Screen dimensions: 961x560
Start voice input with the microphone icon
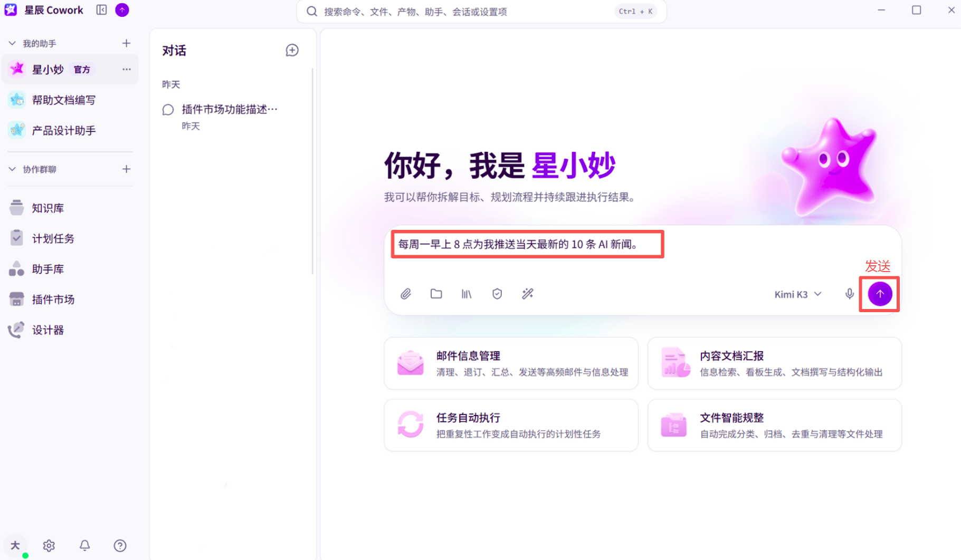tap(849, 294)
